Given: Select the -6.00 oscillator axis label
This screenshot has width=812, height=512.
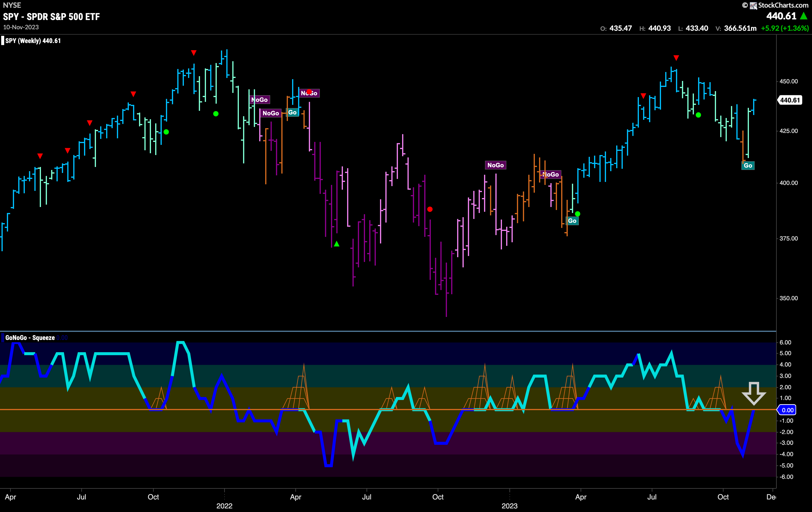Looking at the screenshot, I should pos(786,477).
